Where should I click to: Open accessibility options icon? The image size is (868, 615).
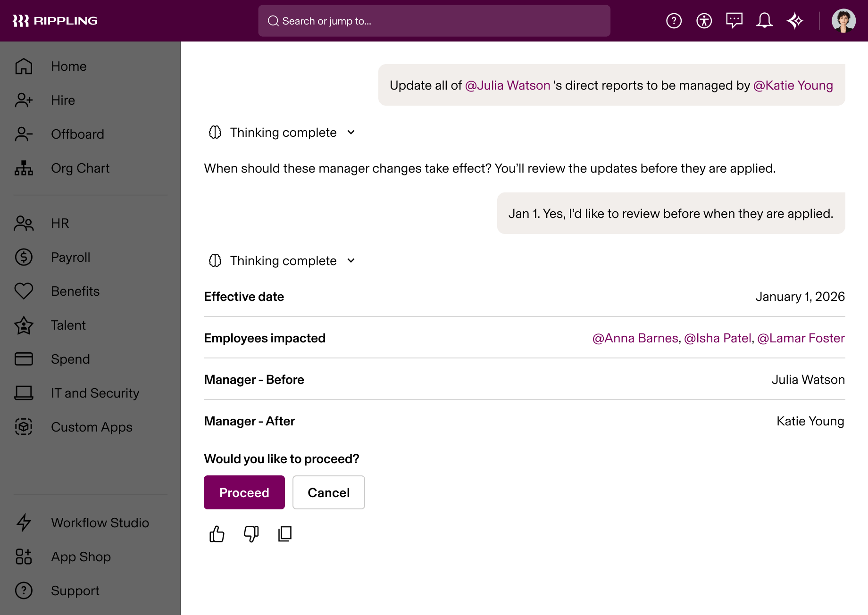[x=704, y=21]
